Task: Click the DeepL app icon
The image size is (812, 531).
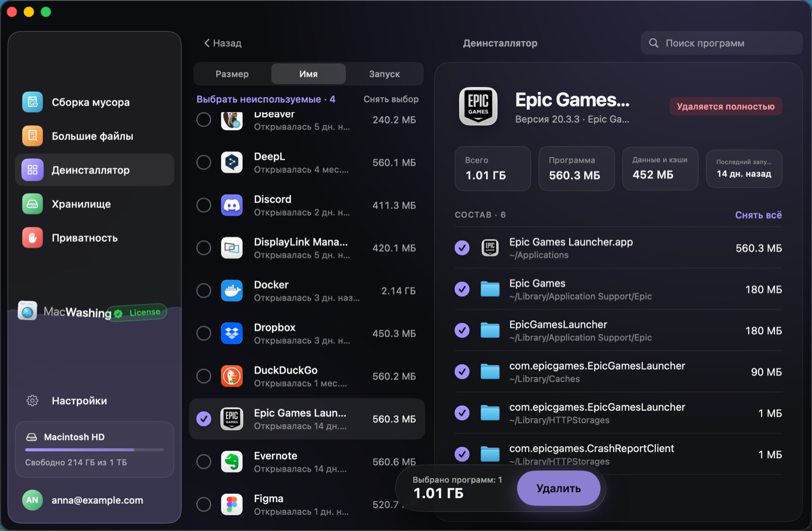Action: pyautogui.click(x=232, y=162)
